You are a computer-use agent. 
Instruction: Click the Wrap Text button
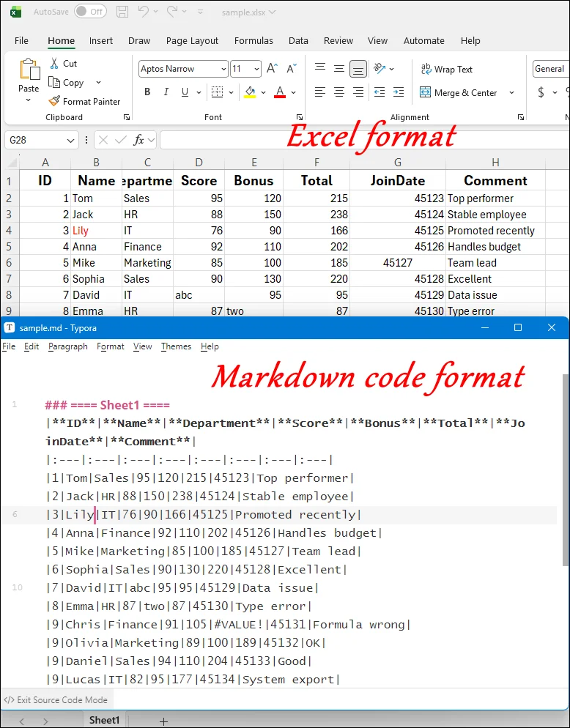click(x=446, y=69)
